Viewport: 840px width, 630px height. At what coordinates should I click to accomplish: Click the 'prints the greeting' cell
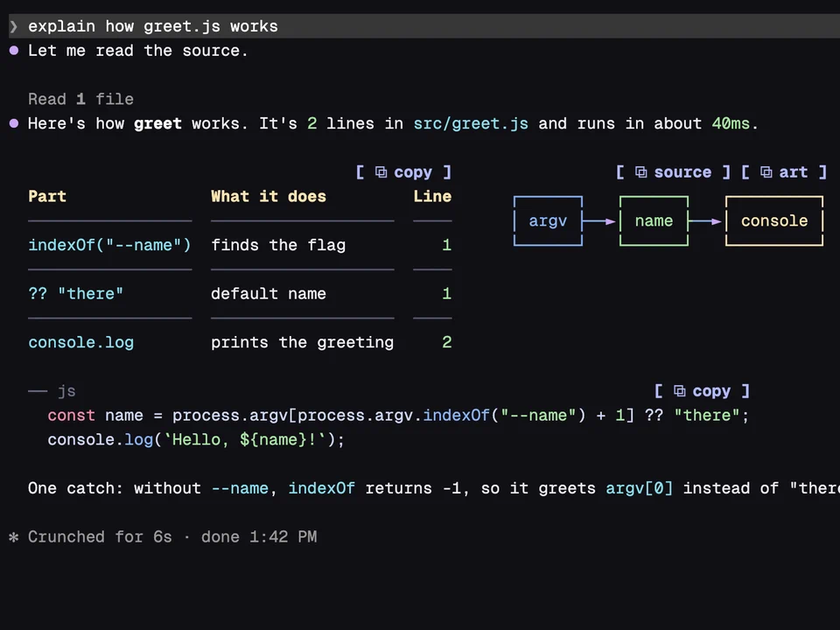click(302, 342)
